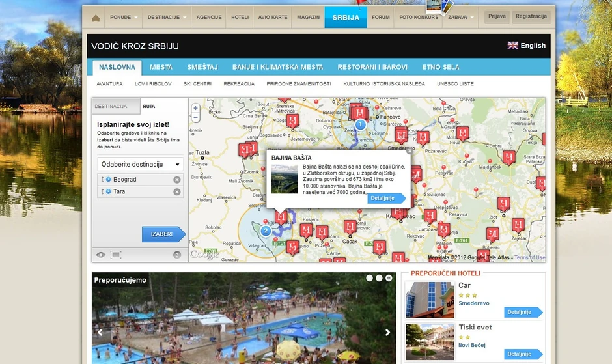Close the Bajina Bašta info popup
This screenshot has height=364, width=612.
(x=409, y=152)
